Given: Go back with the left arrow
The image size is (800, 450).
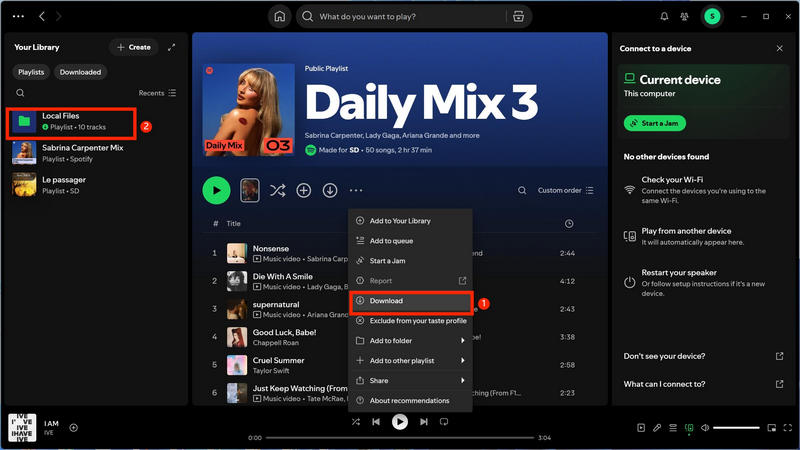Looking at the screenshot, I should 42,16.
